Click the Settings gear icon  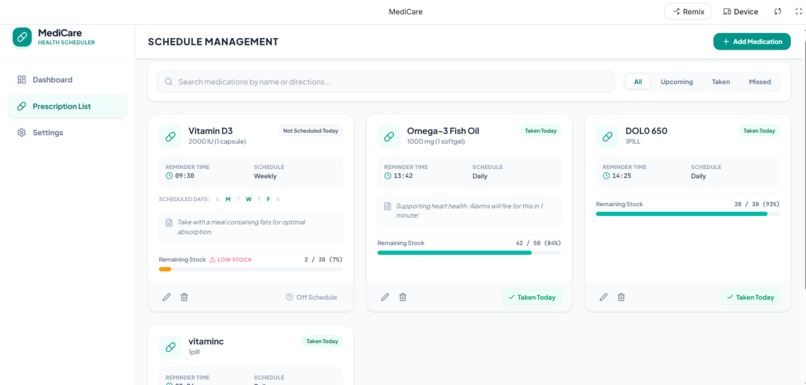click(22, 133)
